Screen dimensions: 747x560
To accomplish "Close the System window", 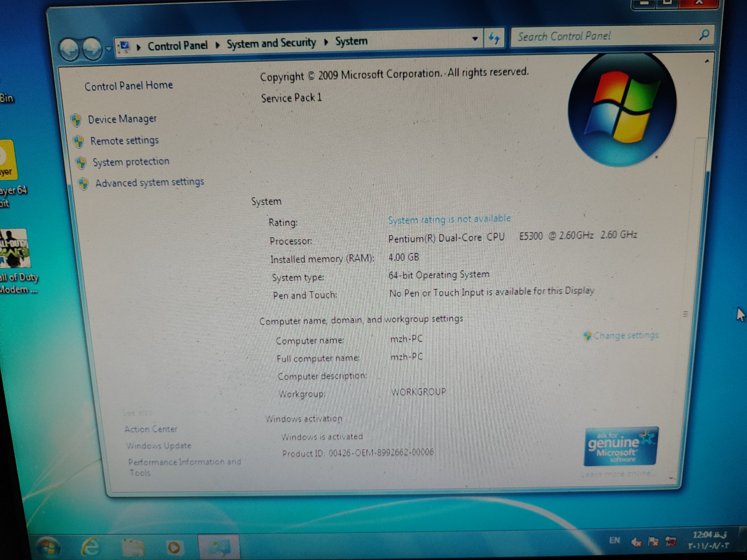I will coord(699,3).
